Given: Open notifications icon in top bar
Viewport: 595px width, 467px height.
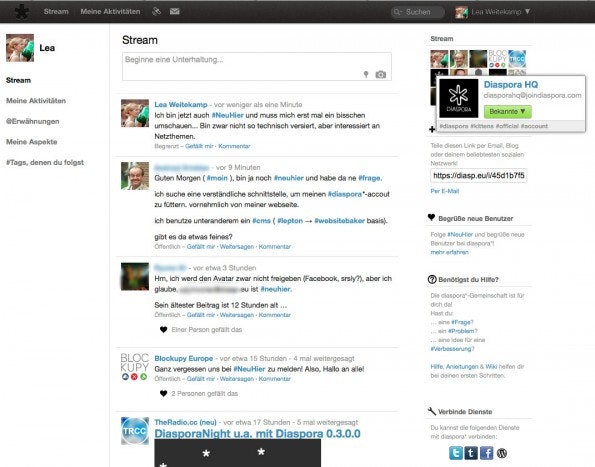Looking at the screenshot, I should coord(156,11).
